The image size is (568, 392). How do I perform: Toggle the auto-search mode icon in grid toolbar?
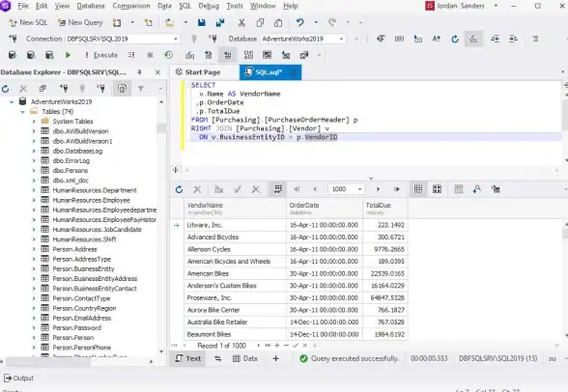pos(278,189)
